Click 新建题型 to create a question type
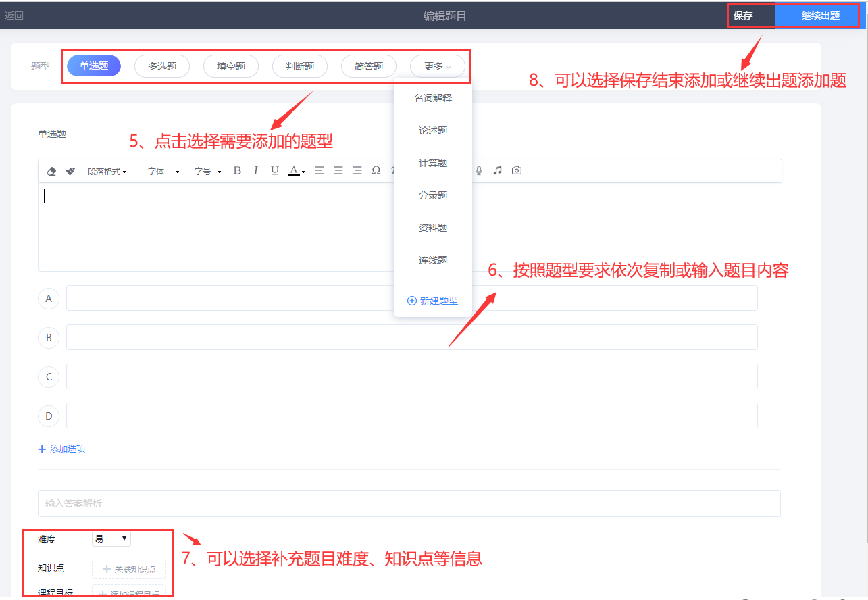 tap(433, 301)
